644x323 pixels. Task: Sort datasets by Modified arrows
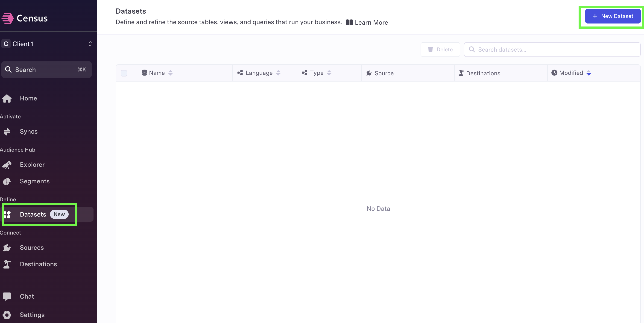588,73
